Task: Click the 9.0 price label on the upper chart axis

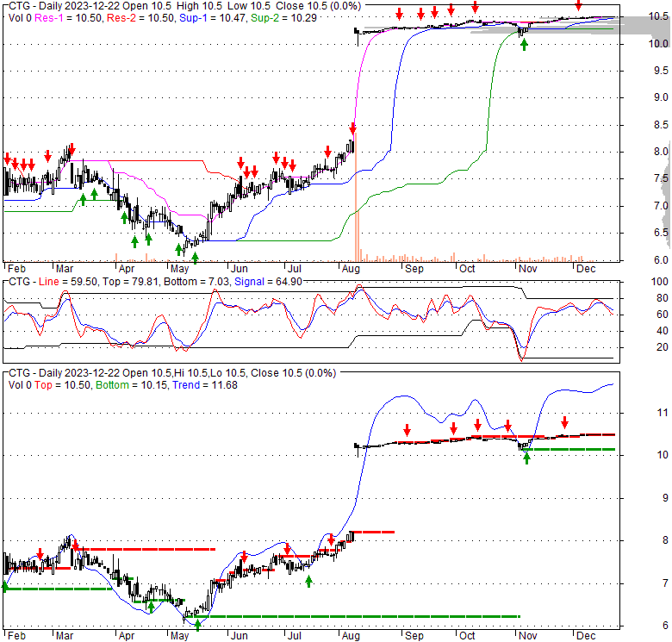Action: tap(661, 97)
